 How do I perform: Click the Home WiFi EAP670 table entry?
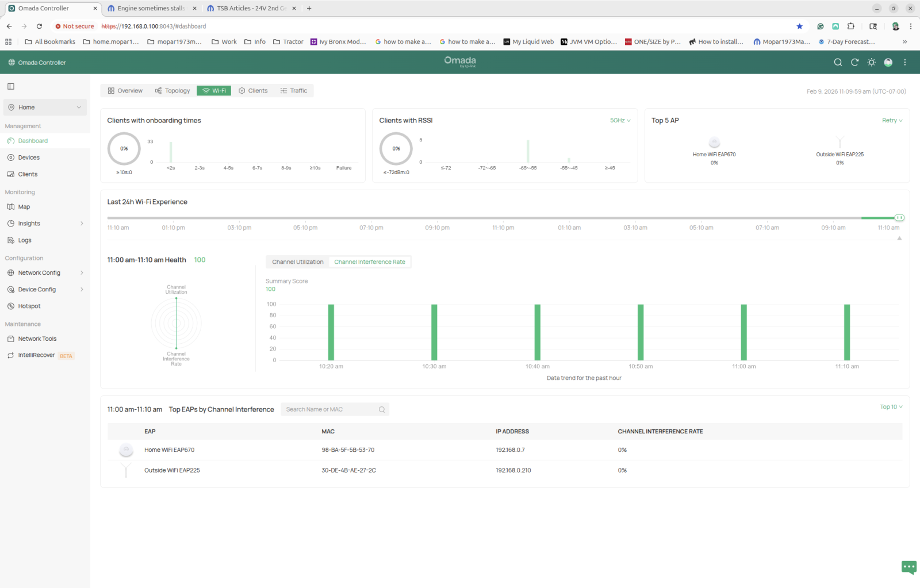[x=169, y=450]
